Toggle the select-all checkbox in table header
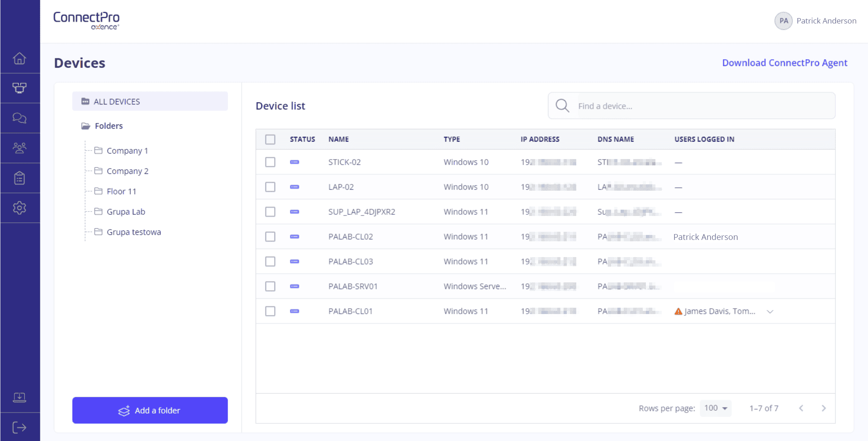Image resolution: width=868 pixels, height=441 pixels. pyautogui.click(x=270, y=139)
